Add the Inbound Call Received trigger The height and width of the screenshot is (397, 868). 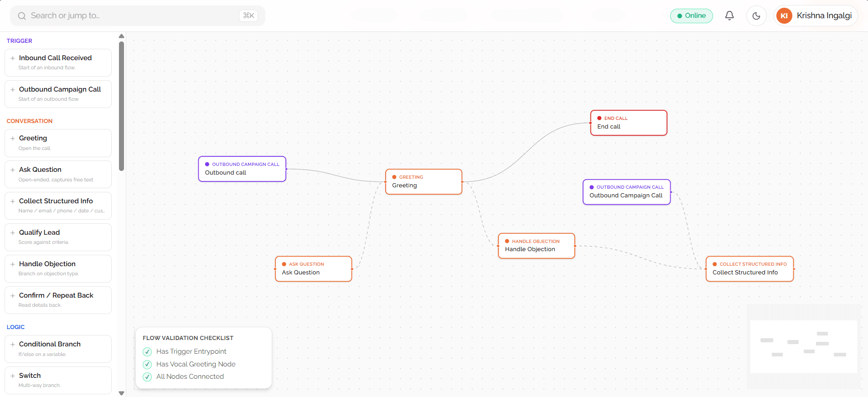pyautogui.click(x=58, y=62)
